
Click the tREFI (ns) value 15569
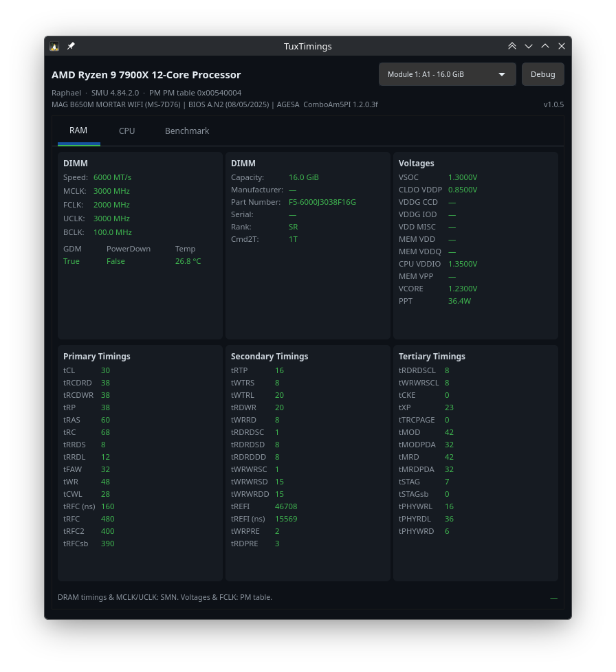point(286,519)
